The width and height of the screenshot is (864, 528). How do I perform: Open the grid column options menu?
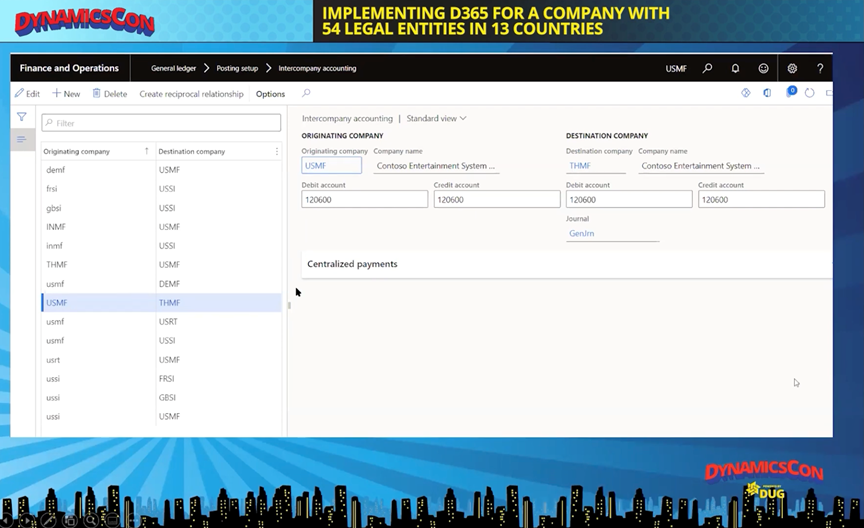coord(277,152)
